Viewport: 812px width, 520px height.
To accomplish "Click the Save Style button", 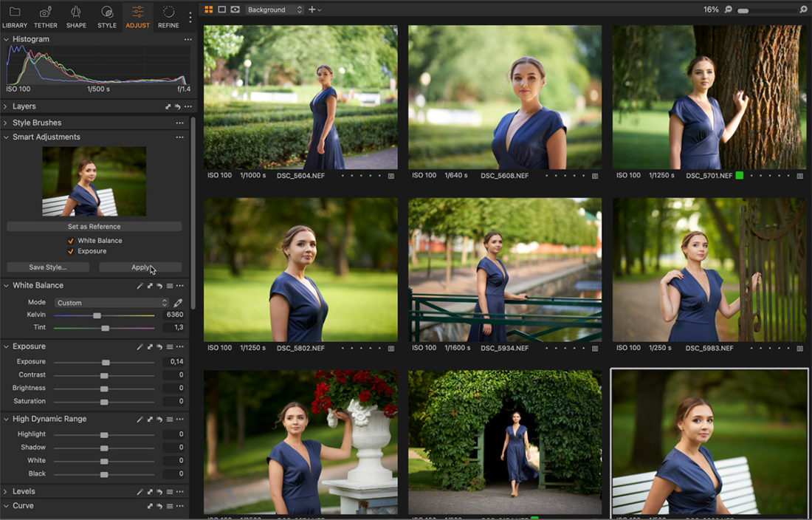I will [47, 267].
